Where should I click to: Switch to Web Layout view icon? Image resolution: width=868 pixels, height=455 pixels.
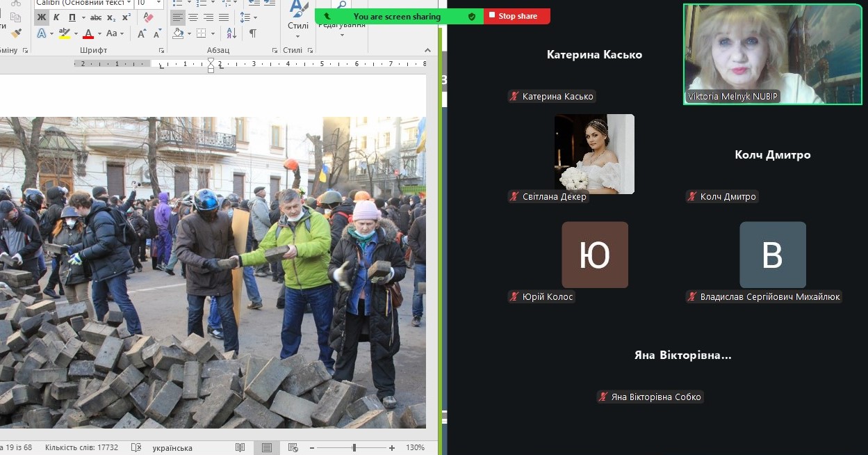[x=293, y=447]
